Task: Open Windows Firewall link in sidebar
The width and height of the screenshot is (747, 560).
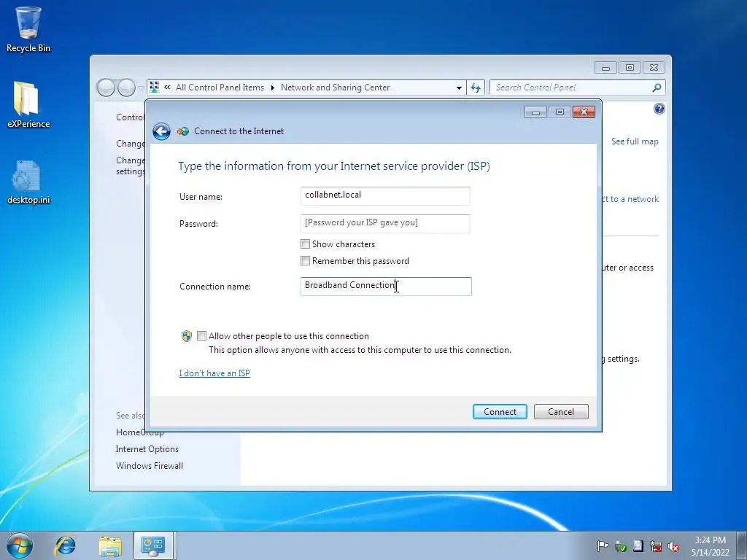Action: click(149, 466)
